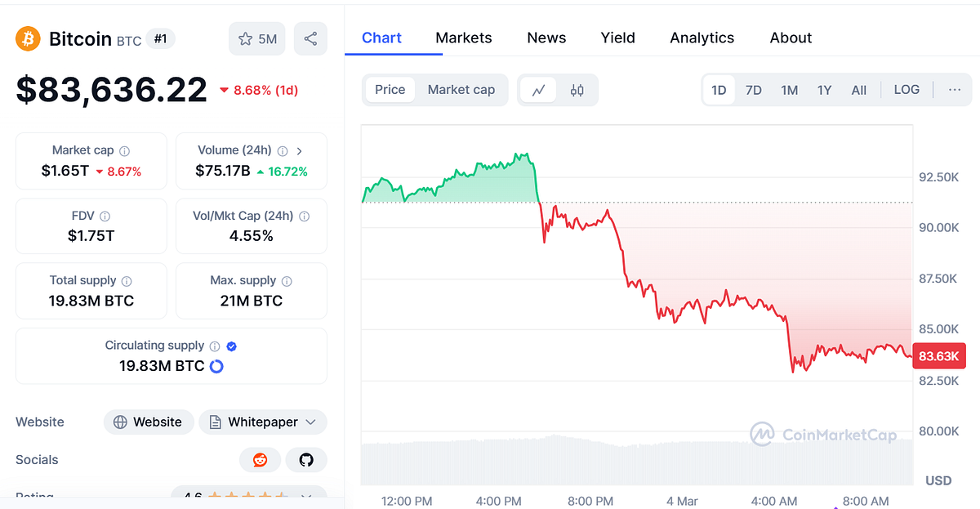Select the 7D time range button
The height and width of the screenshot is (509, 980).
tap(753, 90)
